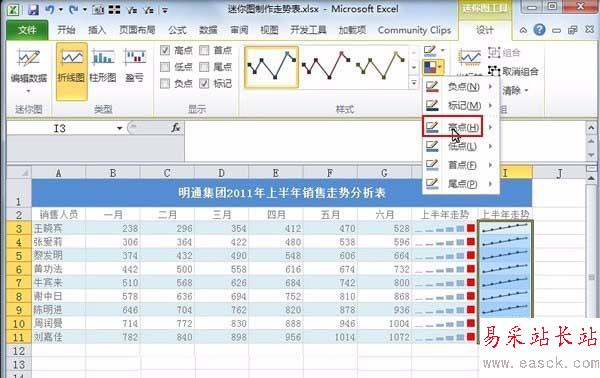Click the Name Box field showing I3

point(60,128)
